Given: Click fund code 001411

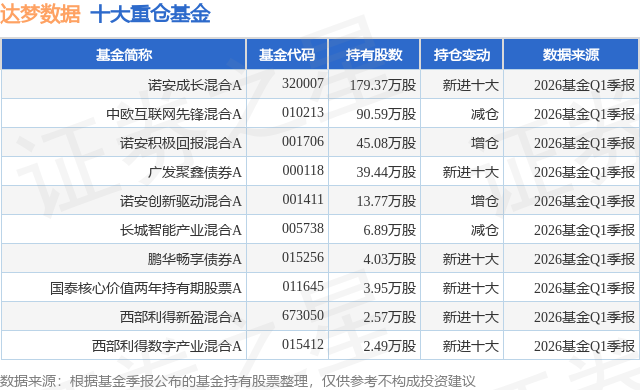Looking at the screenshot, I should point(303,199).
